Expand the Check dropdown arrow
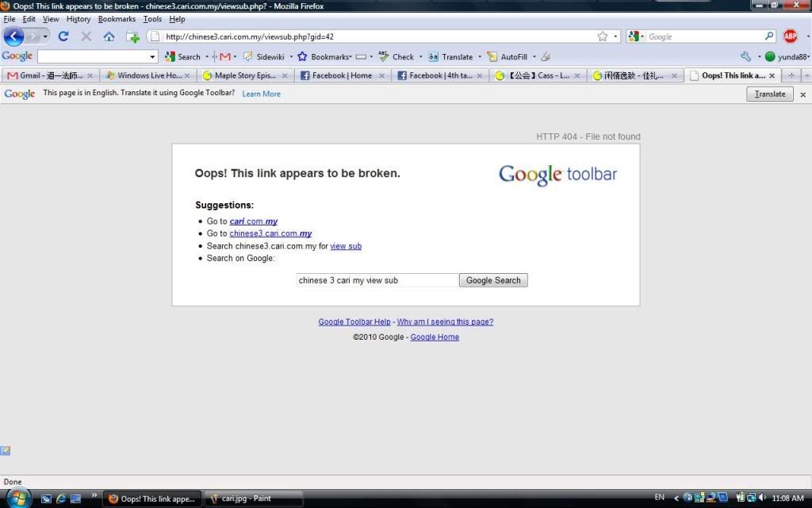 [420, 56]
